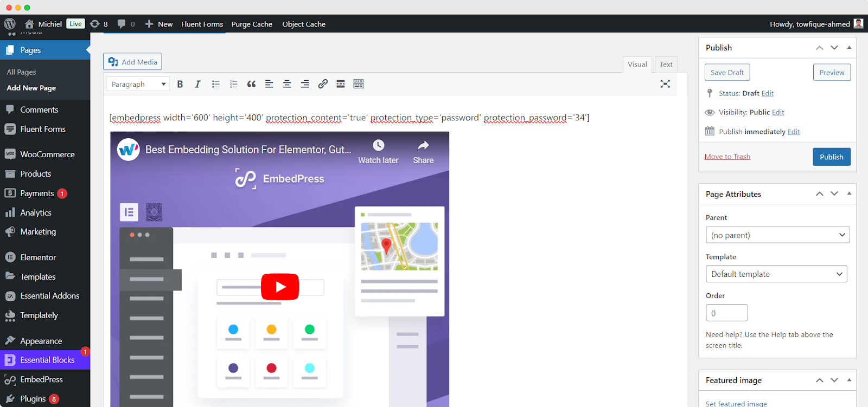
Task: Click the Add Media button
Action: tap(132, 61)
